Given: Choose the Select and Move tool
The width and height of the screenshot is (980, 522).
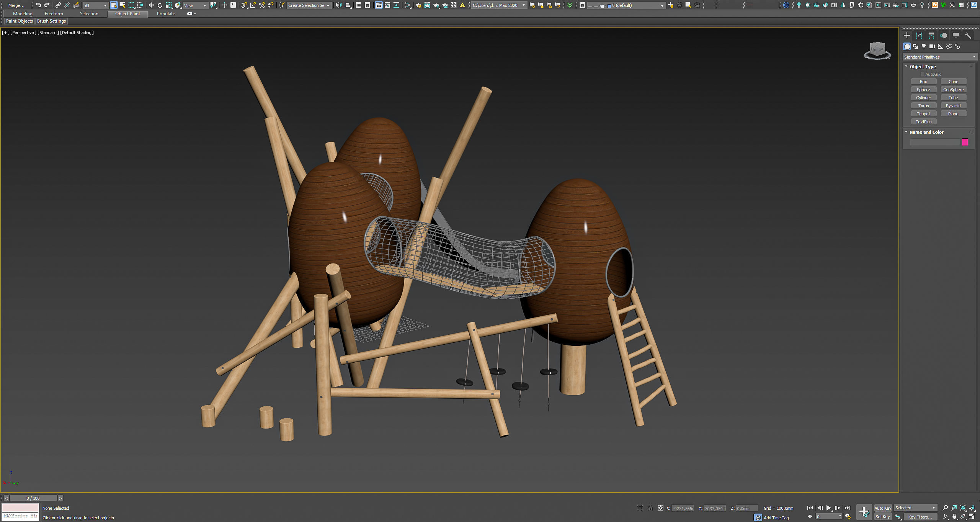Looking at the screenshot, I should pyautogui.click(x=151, y=5).
